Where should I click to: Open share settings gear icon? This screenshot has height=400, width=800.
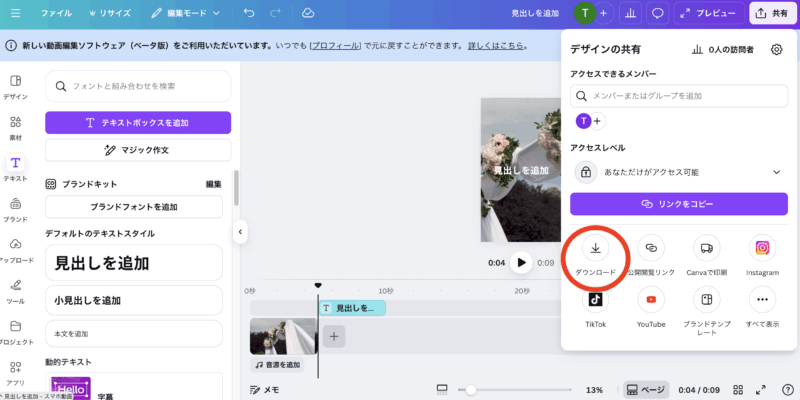click(x=776, y=49)
